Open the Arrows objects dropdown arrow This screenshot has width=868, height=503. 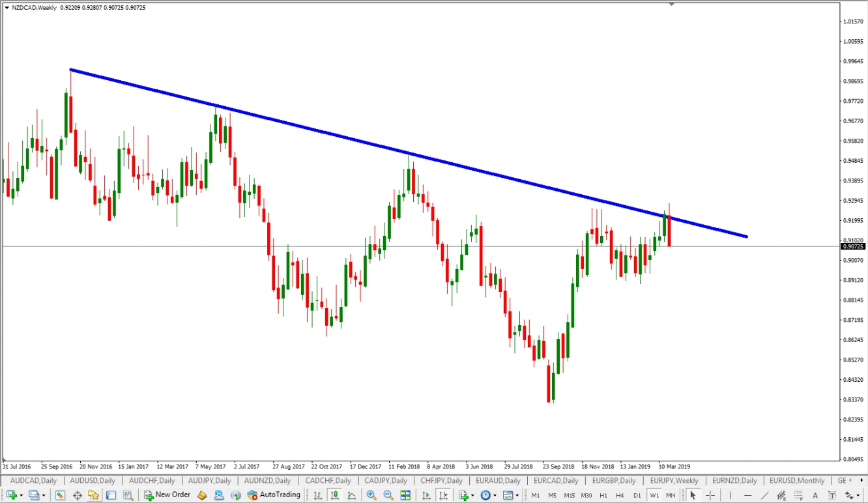tap(858, 495)
